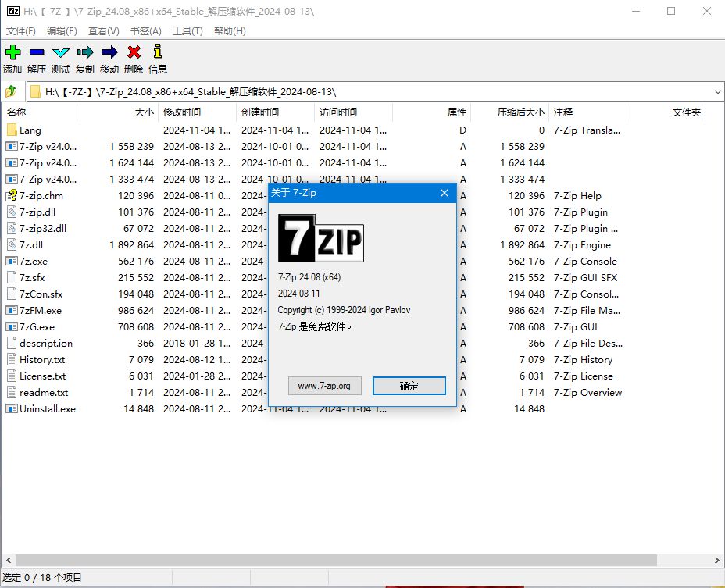The image size is (725, 588).
Task: Sort by 大小 column header
Action: point(120,112)
